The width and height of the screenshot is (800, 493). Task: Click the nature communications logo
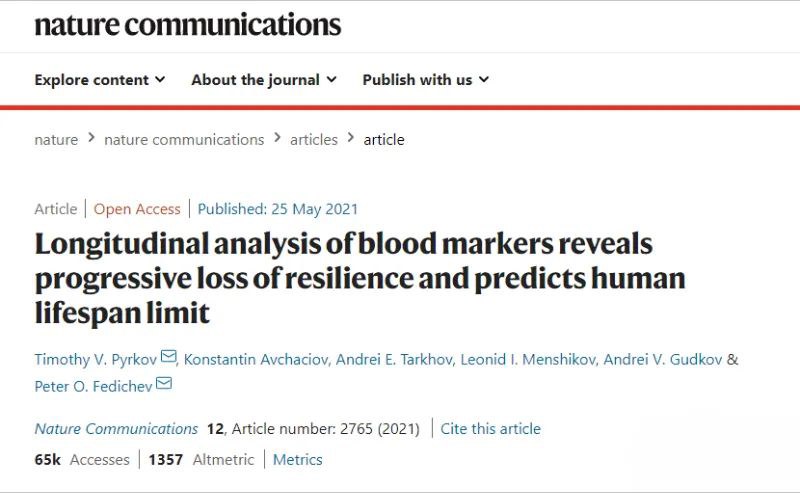click(x=187, y=25)
